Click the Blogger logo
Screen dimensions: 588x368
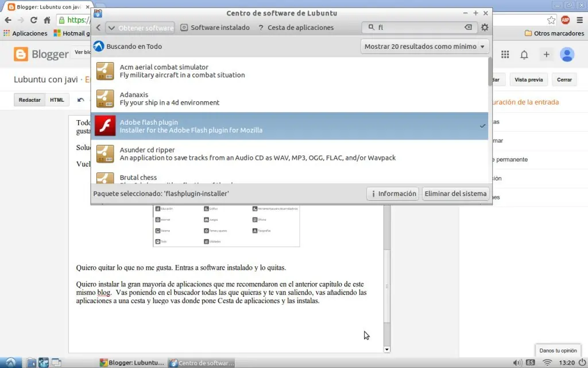tap(41, 54)
